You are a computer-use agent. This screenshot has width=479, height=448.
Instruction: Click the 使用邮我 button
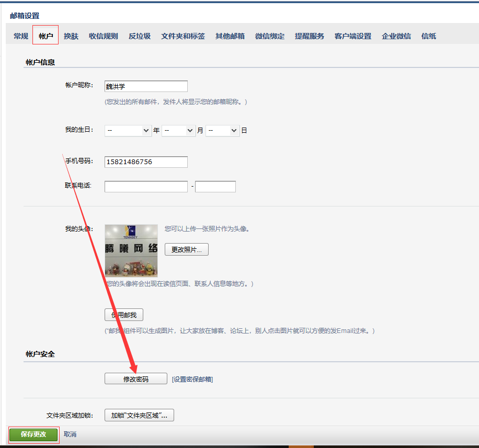[123, 315]
